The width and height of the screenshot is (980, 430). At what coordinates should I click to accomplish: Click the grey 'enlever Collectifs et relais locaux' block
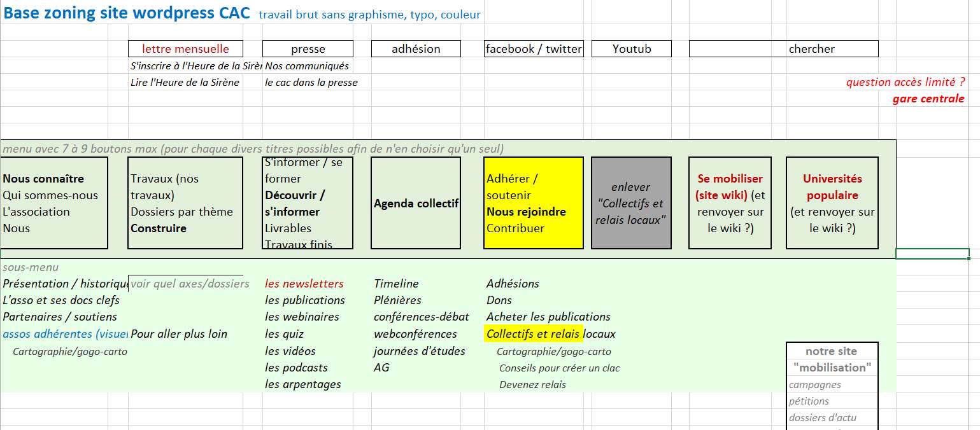coord(631,203)
